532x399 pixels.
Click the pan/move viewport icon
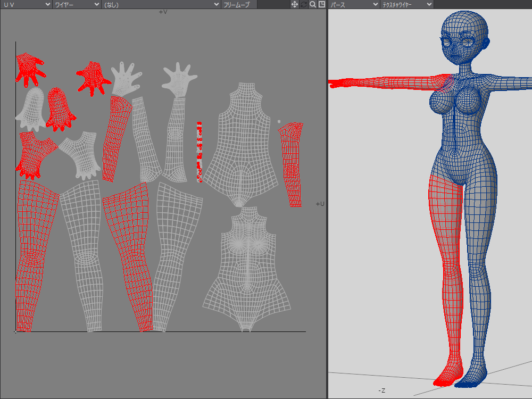(x=294, y=4)
